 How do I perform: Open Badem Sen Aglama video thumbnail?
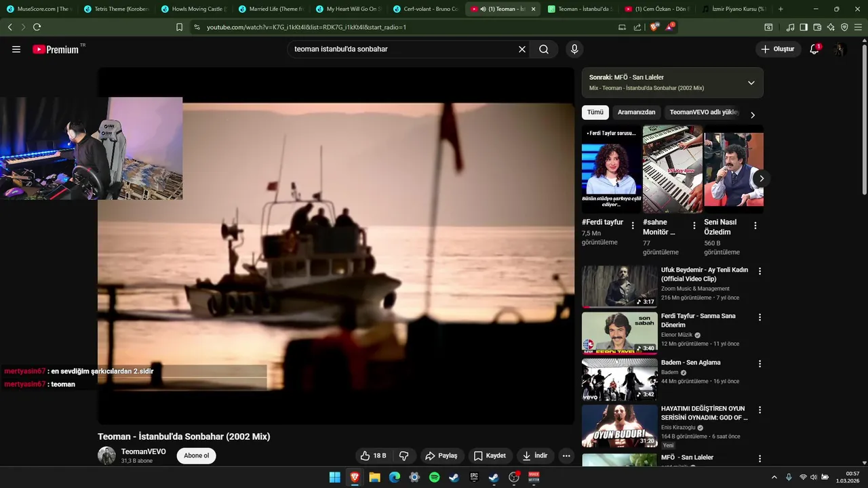click(620, 379)
